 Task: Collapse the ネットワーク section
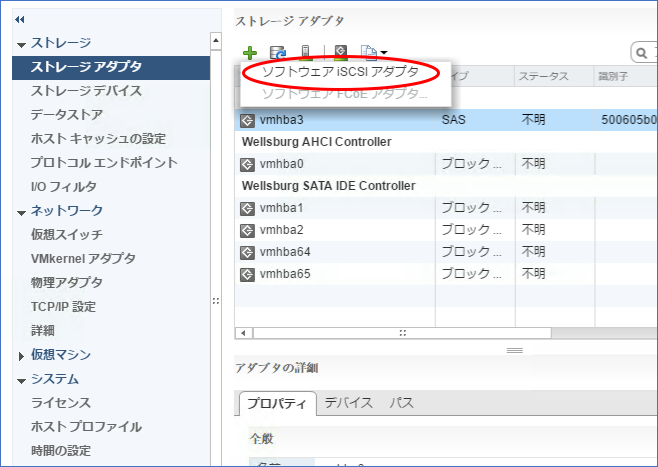point(22,213)
